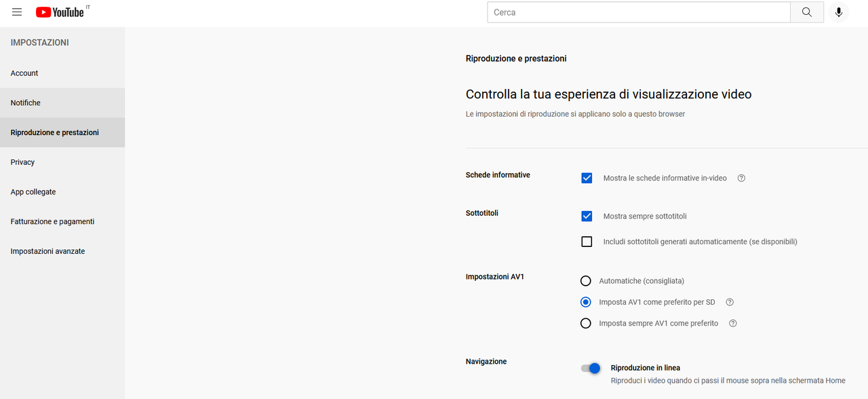This screenshot has width=868, height=399.
Task: Open Impostazioni avanzate section
Action: click(x=62, y=252)
